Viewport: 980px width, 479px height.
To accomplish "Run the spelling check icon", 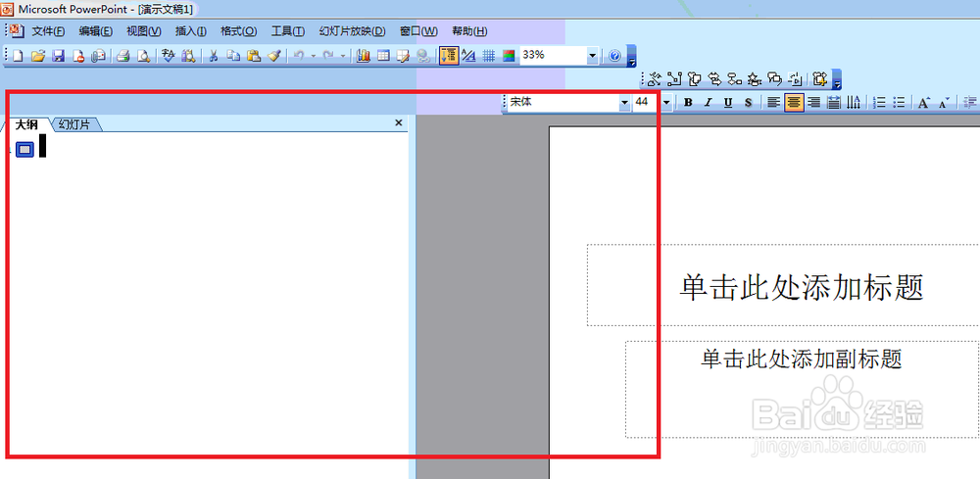I will [168, 56].
